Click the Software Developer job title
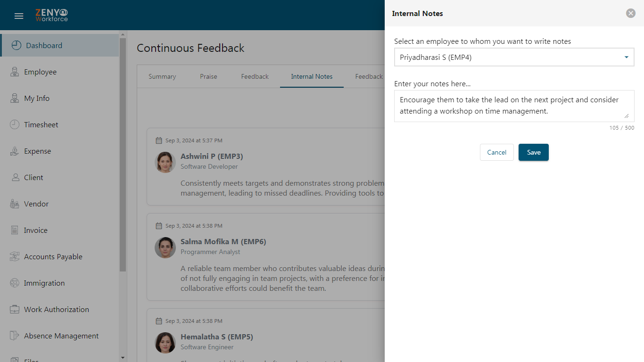644x362 pixels. [x=209, y=166]
